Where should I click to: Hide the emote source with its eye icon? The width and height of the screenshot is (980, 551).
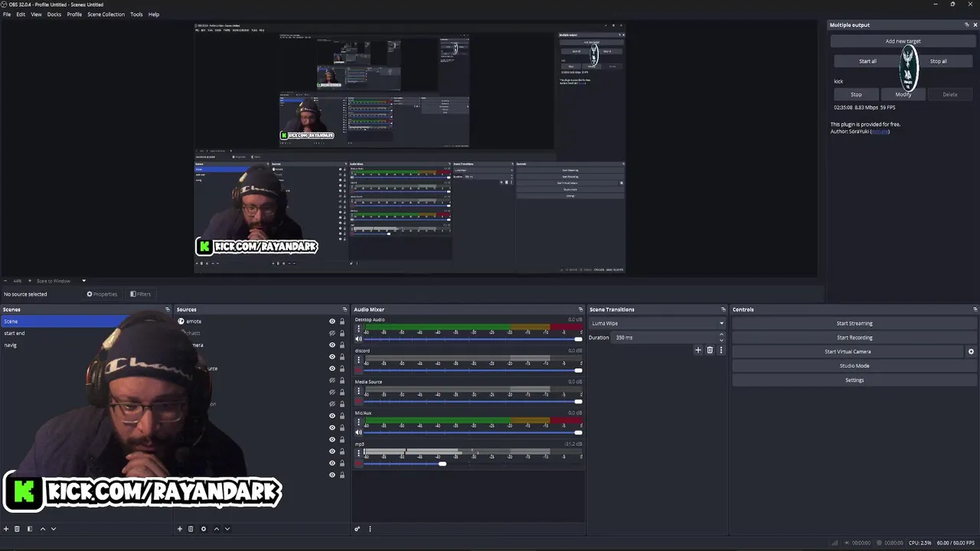(x=332, y=321)
